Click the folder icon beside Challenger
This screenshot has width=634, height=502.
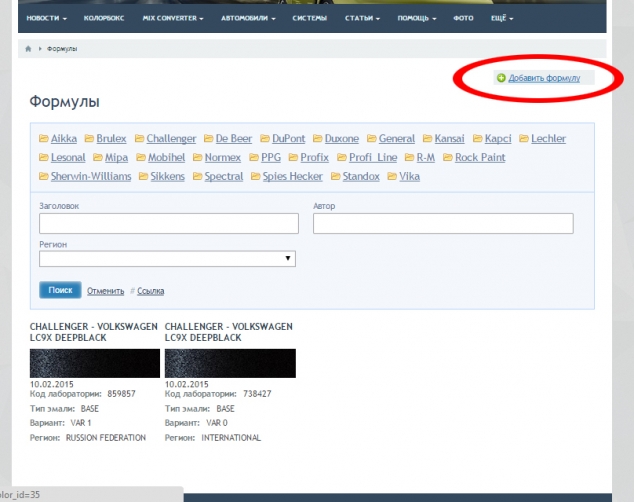pyautogui.click(x=139, y=139)
